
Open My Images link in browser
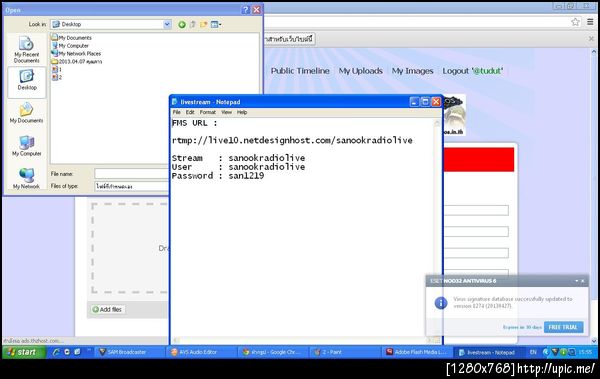pos(412,71)
